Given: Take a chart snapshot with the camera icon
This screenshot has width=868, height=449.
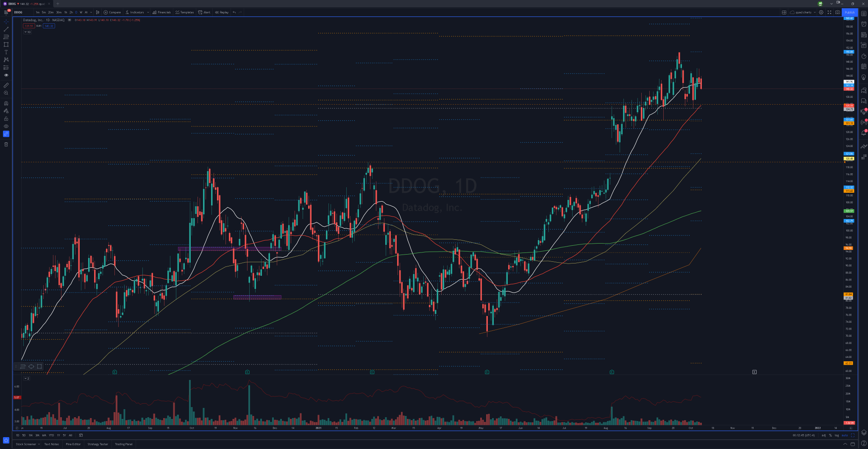Looking at the screenshot, I should pos(837,12).
